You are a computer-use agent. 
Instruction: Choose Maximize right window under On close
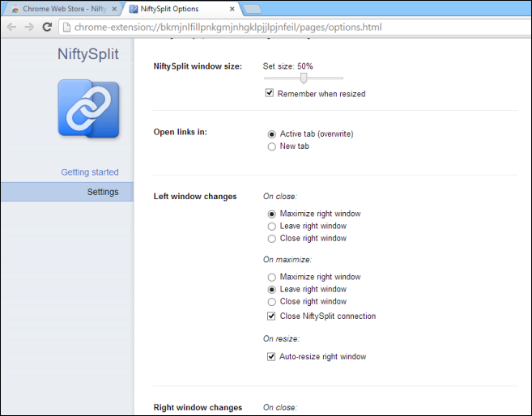(x=272, y=214)
